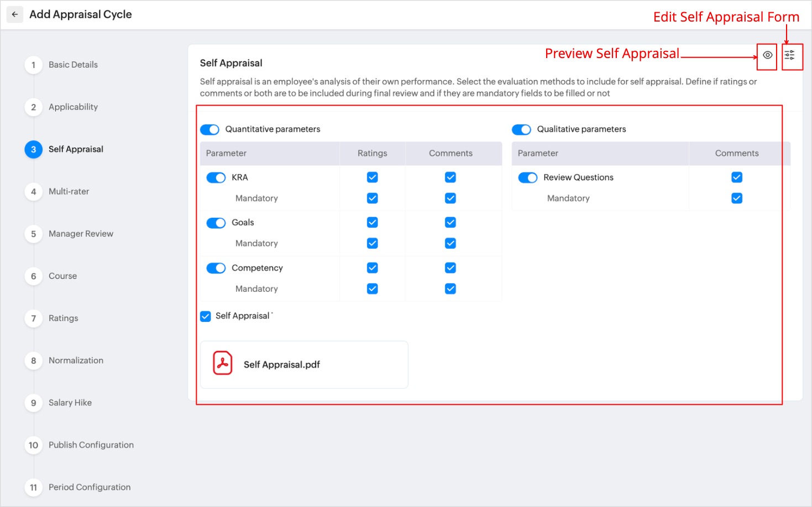The width and height of the screenshot is (812, 507).
Task: Uncheck Competency Comments checkbox
Action: tap(450, 268)
